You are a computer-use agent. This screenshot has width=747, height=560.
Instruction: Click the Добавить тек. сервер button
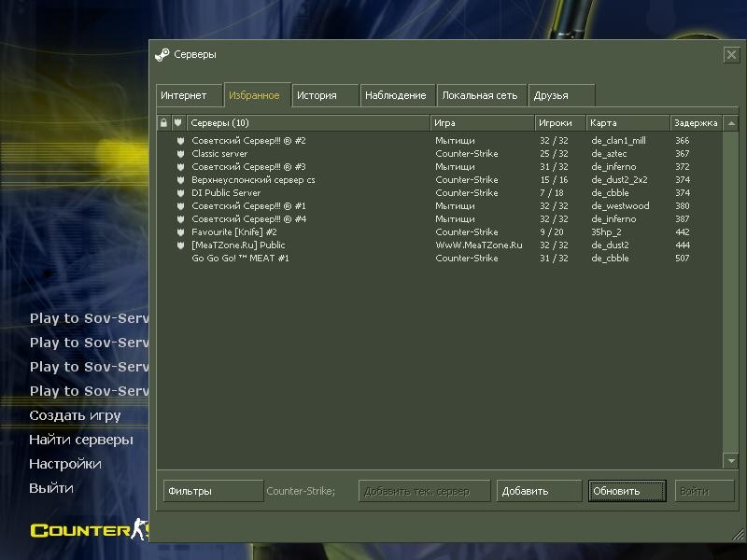coord(424,491)
